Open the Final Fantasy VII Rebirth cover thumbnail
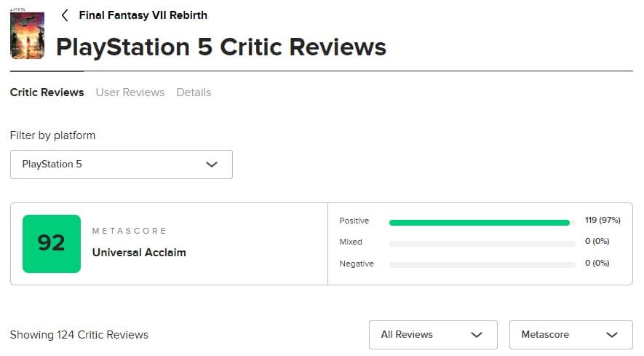Screen dimensions: 644x356 coord(28,33)
